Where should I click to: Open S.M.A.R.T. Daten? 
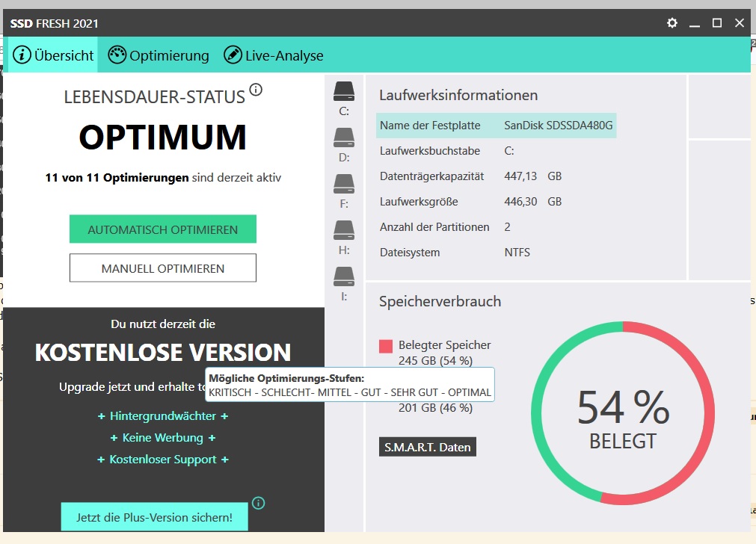tap(428, 448)
